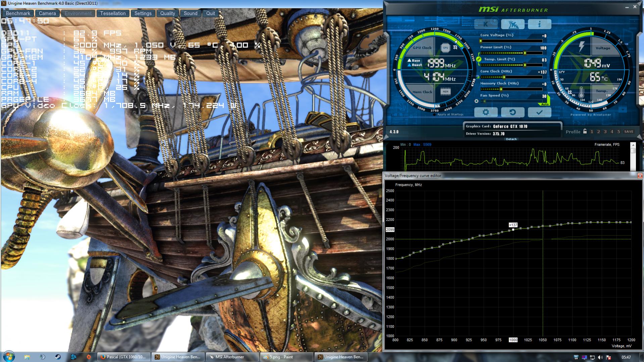Apply Afterburner settings with the checkmark button

pyautogui.click(x=539, y=112)
